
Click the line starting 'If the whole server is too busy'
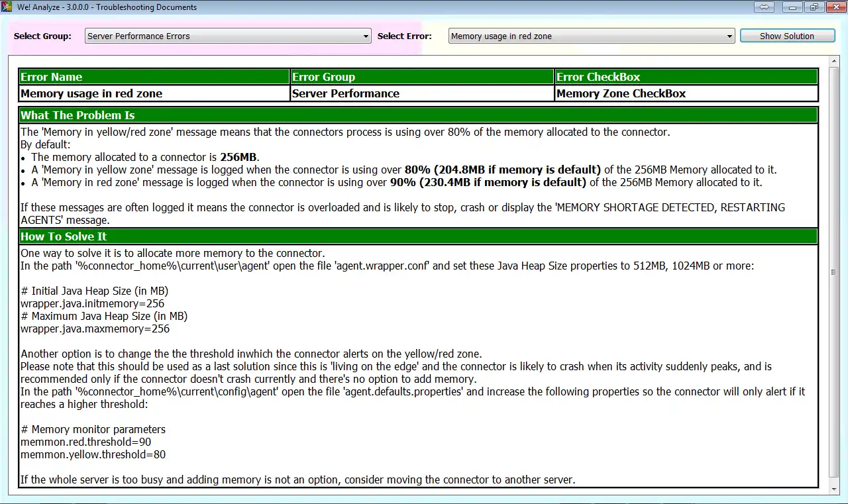click(298, 479)
